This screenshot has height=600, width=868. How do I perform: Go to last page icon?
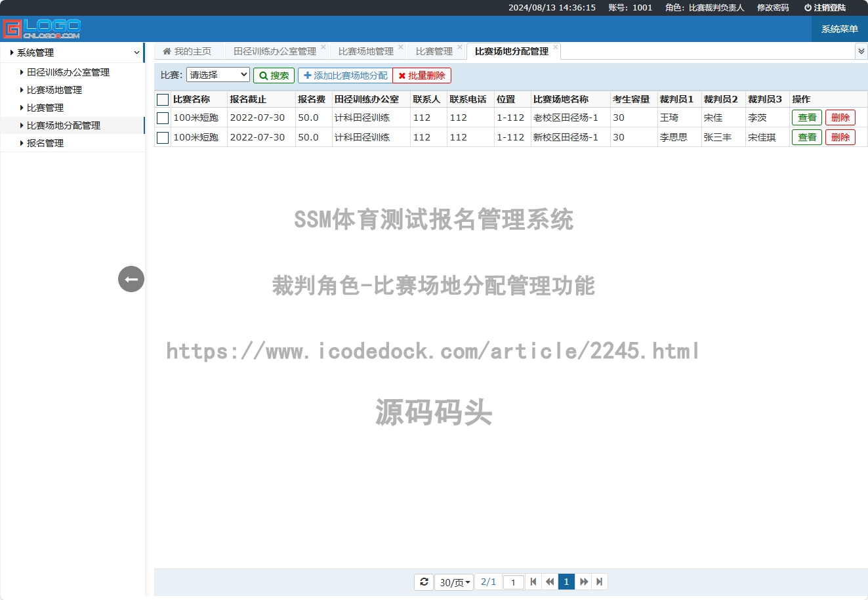tap(599, 582)
